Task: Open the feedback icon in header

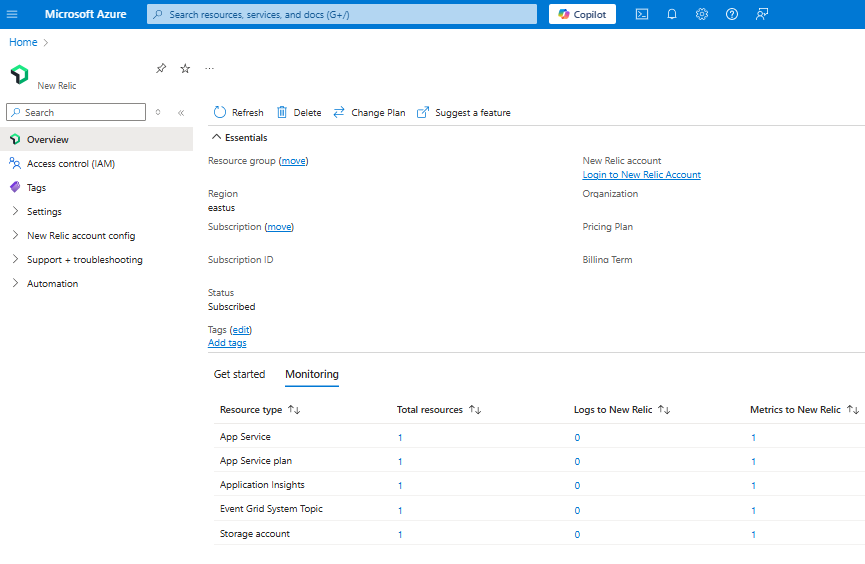Action: 762,14
